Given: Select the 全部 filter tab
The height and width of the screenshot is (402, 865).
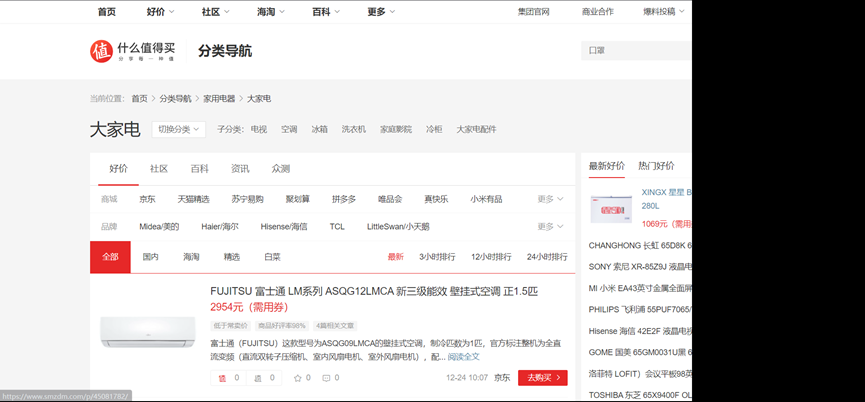Looking at the screenshot, I should pyautogui.click(x=110, y=257).
